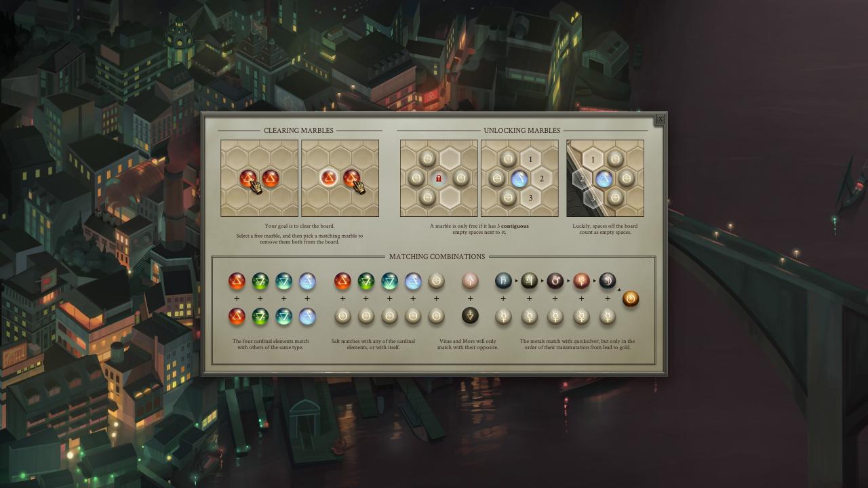Viewport: 868px width, 488px height.
Task: Close the help dialog with the X button
Action: tap(660, 119)
